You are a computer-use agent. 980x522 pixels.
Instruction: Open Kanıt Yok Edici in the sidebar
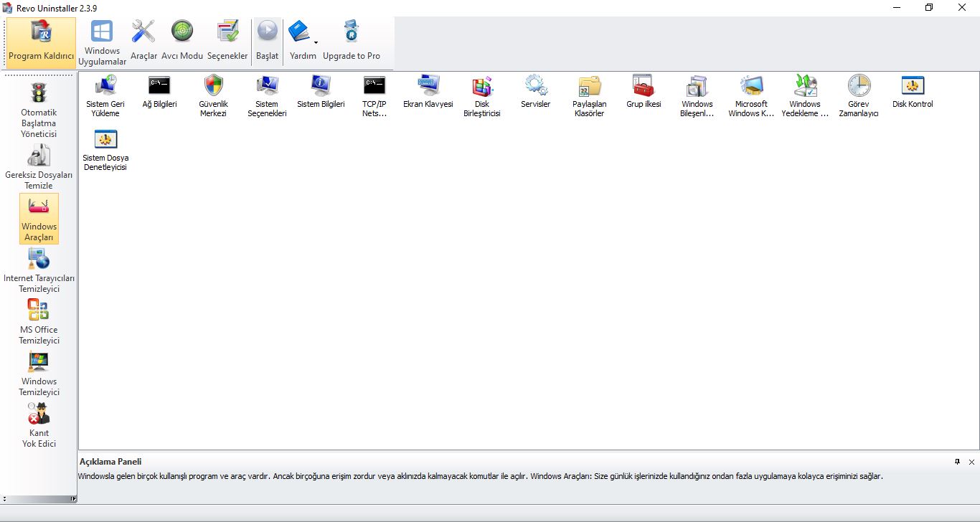click(39, 424)
